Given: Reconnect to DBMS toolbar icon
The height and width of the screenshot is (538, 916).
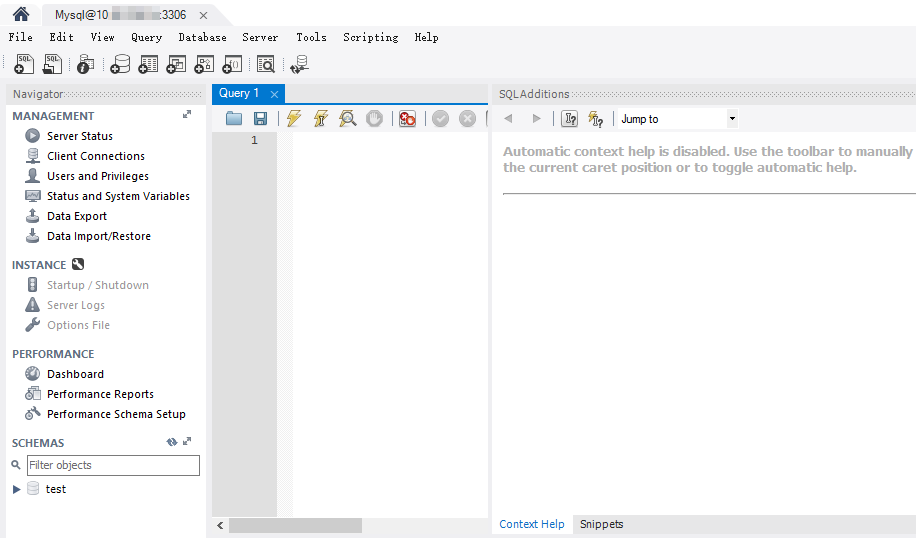Looking at the screenshot, I should [300, 64].
